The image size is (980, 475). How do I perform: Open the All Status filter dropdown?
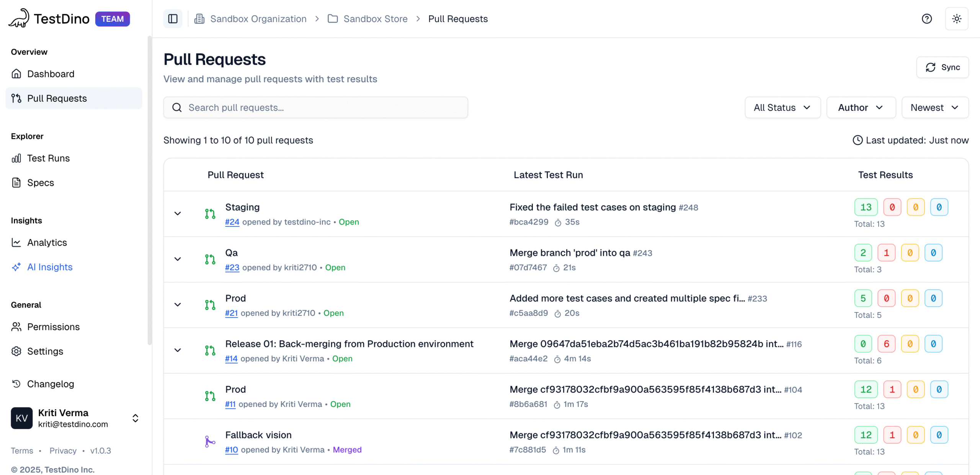pyautogui.click(x=782, y=107)
